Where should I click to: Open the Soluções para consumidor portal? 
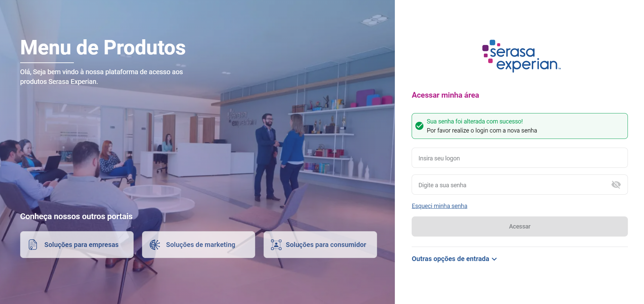[x=320, y=245]
